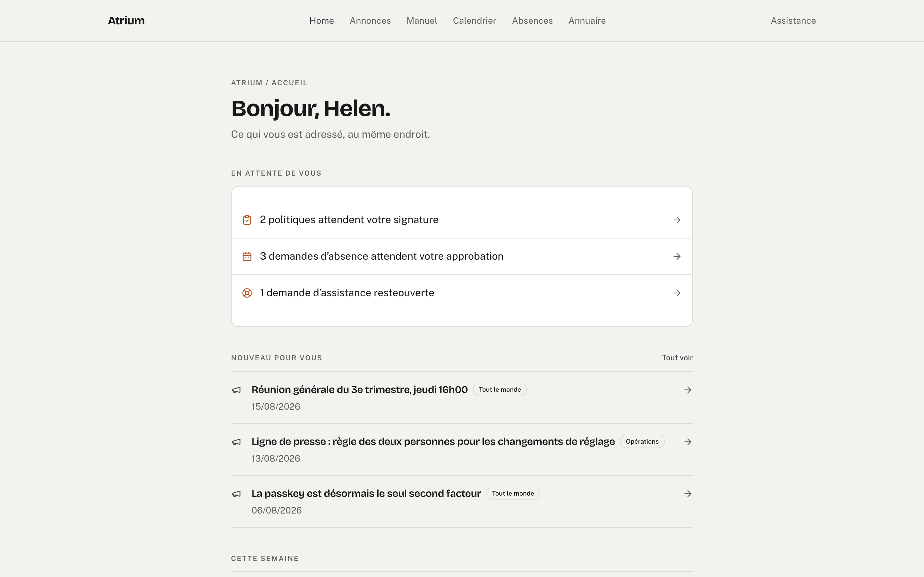Click arrow on policies signature row
The width and height of the screenshot is (924, 577).
pyautogui.click(x=677, y=220)
